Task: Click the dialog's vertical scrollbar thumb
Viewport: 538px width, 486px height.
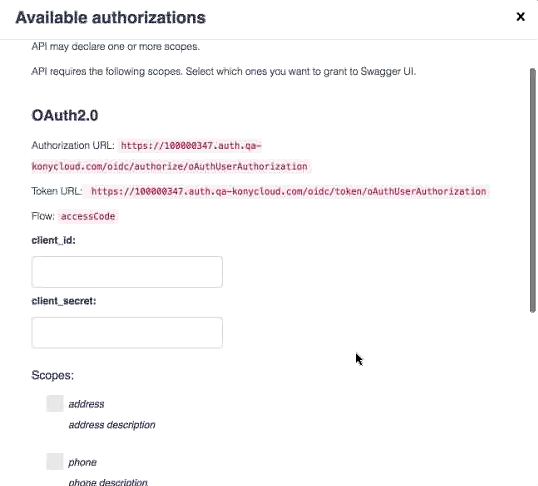Action: (x=533, y=190)
